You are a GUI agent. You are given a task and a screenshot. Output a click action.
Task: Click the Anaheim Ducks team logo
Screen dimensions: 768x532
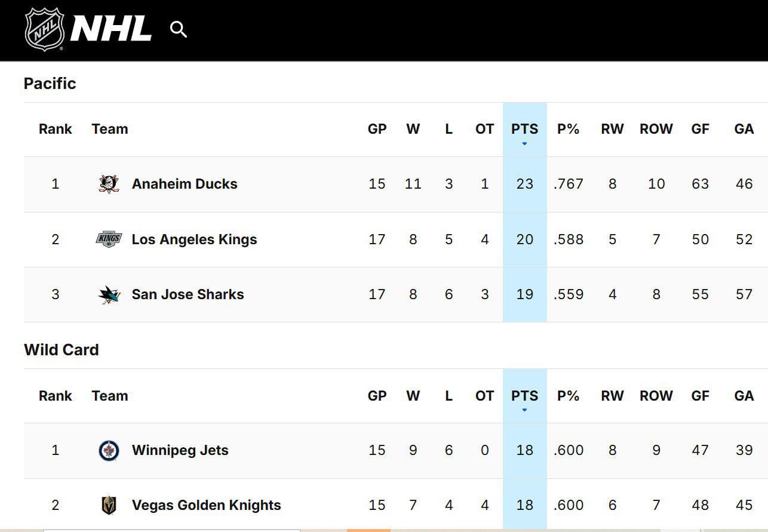(x=109, y=184)
